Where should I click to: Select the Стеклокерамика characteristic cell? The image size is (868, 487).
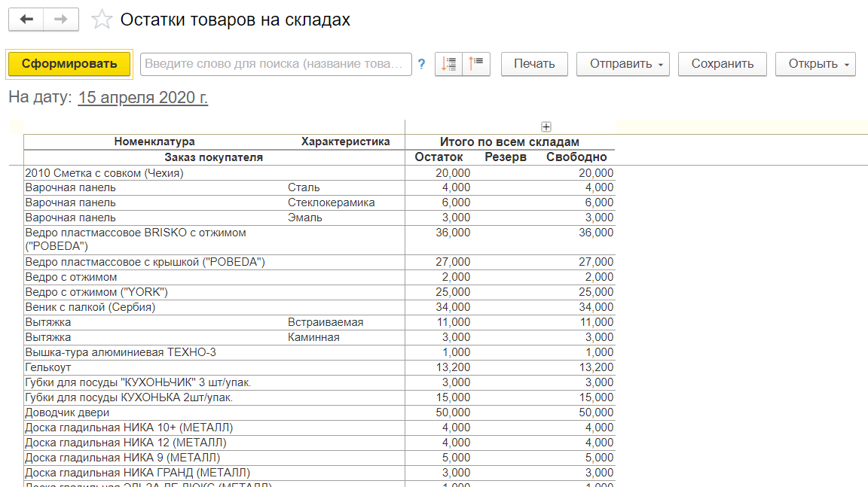[331, 202]
